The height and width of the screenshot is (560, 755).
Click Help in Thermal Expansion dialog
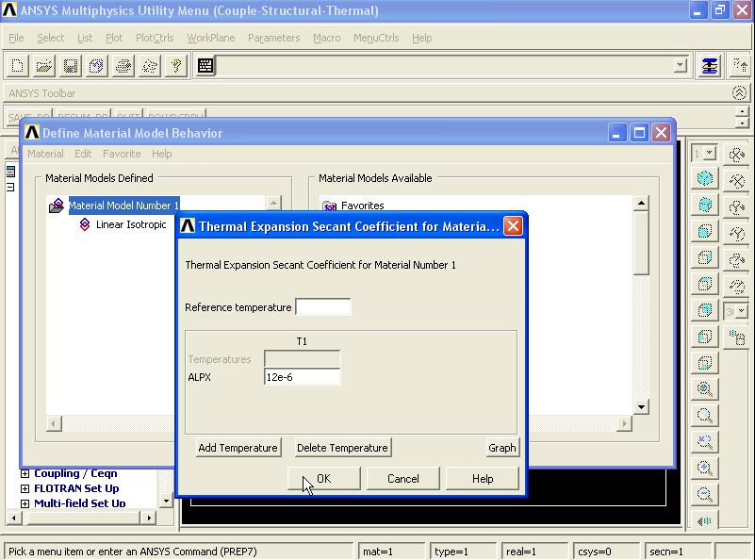pyautogui.click(x=483, y=479)
